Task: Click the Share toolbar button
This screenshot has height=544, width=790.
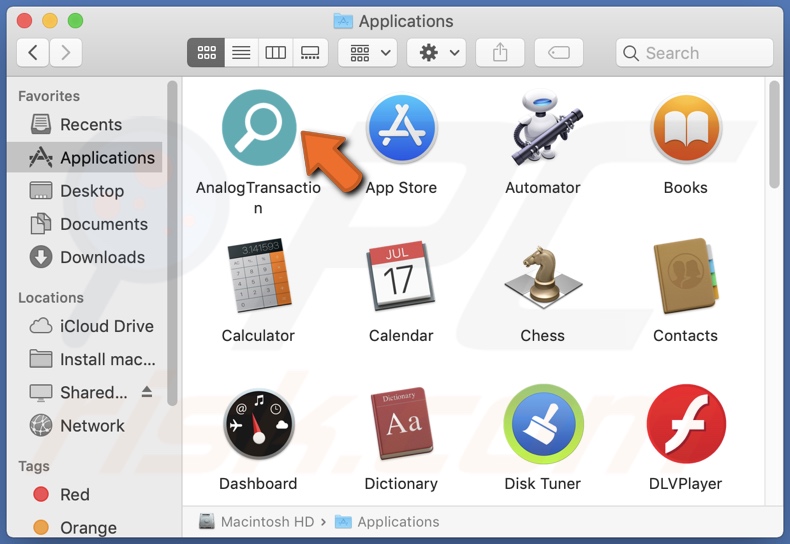Action: 500,52
